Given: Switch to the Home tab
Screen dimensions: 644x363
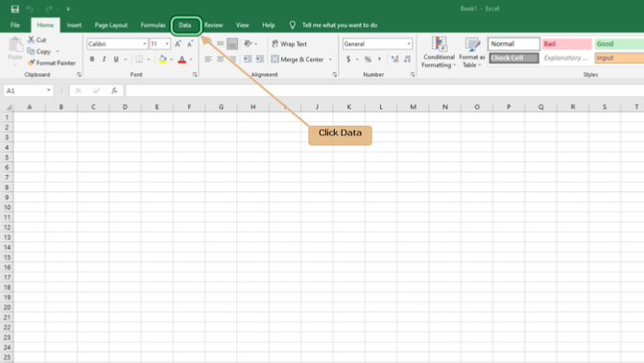Looking at the screenshot, I should click(x=45, y=25).
